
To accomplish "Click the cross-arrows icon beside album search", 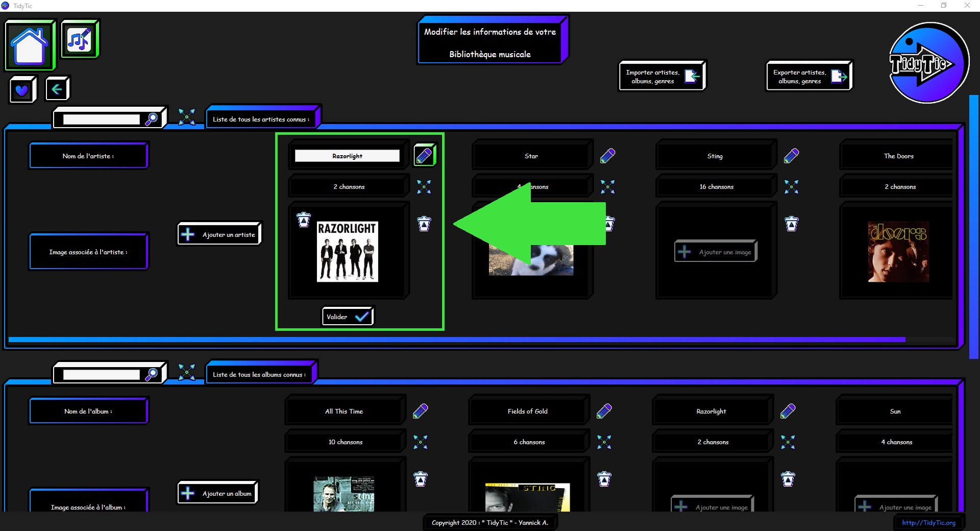I will [187, 372].
